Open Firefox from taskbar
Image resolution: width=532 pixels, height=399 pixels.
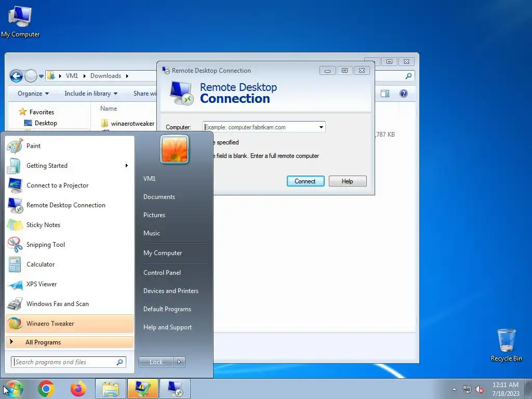[78, 389]
